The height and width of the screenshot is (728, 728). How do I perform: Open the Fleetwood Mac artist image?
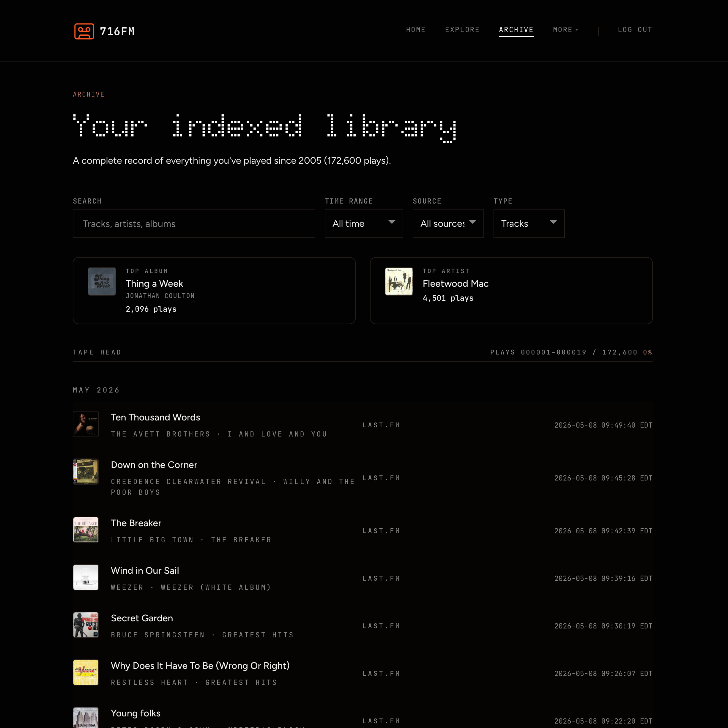click(x=399, y=281)
